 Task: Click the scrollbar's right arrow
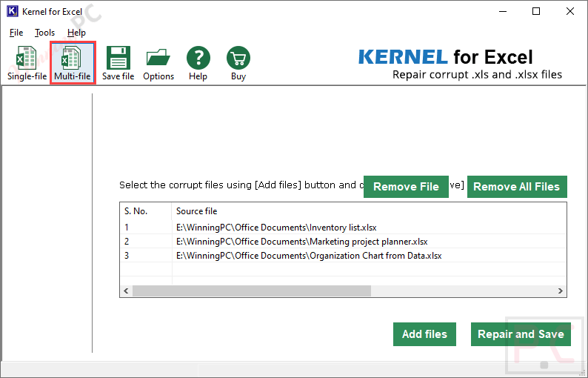(x=561, y=291)
